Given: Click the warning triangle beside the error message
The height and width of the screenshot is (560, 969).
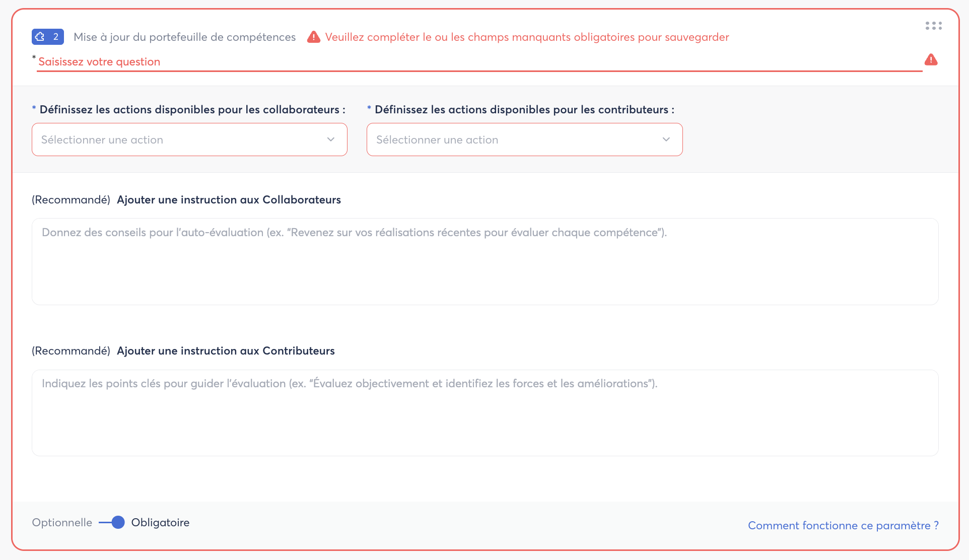Looking at the screenshot, I should click(313, 37).
